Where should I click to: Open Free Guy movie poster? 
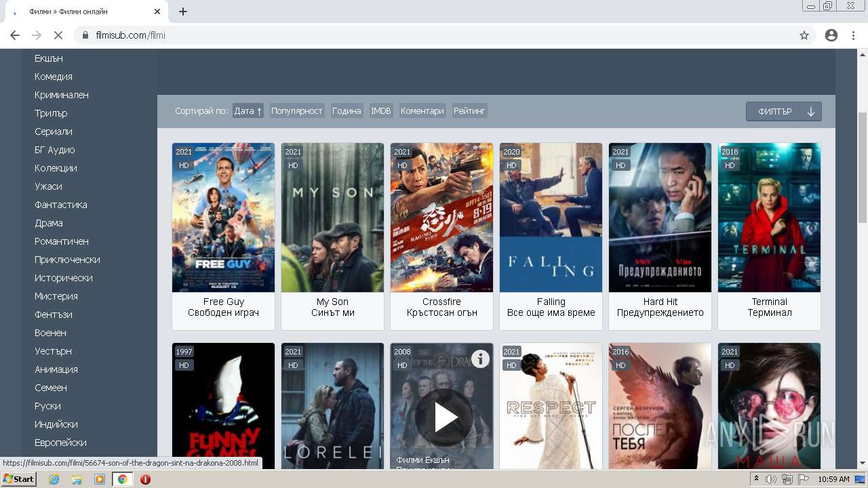[223, 218]
